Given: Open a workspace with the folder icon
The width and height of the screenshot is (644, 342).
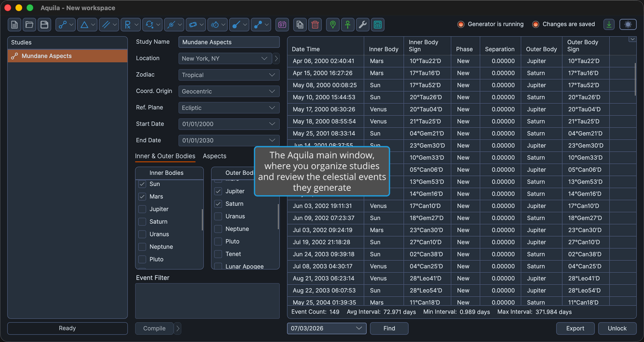Looking at the screenshot, I should 29,25.
